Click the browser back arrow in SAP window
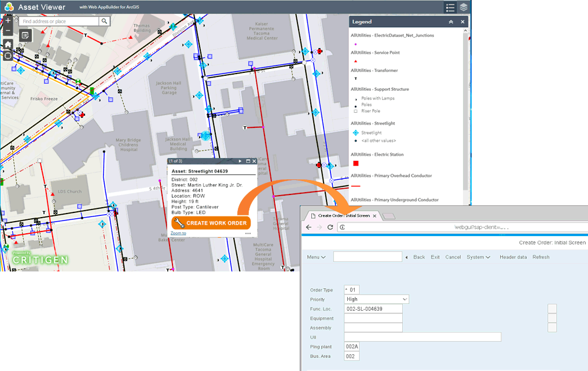588x371 pixels. [x=308, y=227]
